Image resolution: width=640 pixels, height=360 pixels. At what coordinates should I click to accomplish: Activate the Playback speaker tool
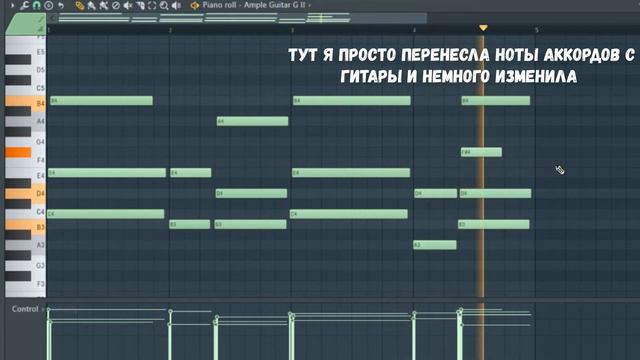click(176, 5)
